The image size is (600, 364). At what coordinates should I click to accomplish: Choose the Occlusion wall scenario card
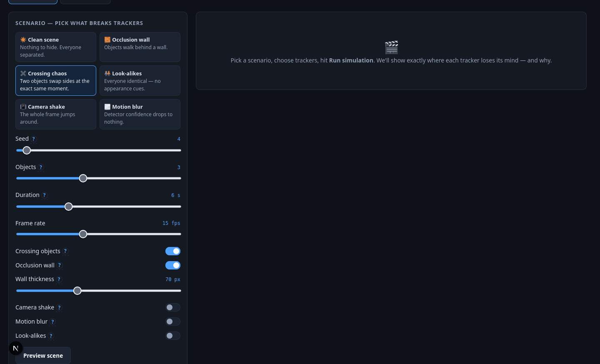coord(140,47)
